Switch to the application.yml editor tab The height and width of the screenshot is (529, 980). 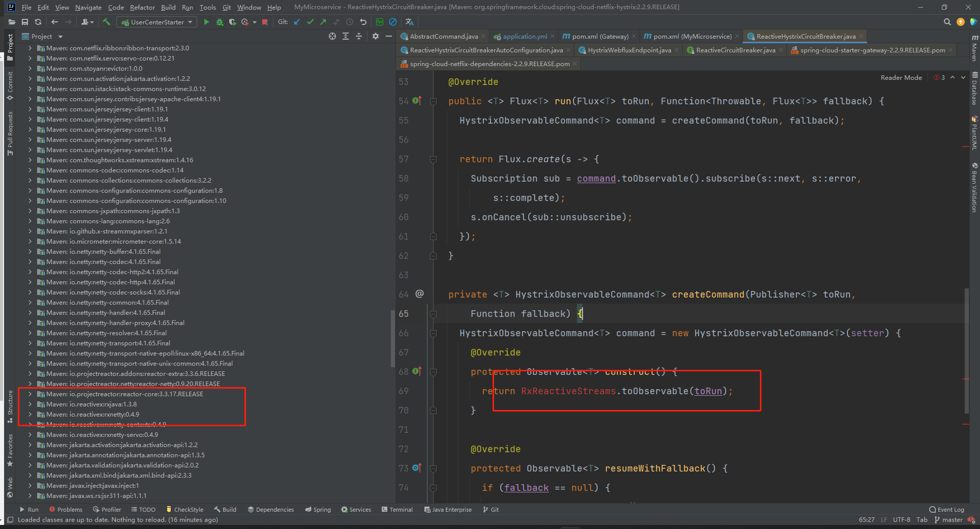click(x=524, y=36)
